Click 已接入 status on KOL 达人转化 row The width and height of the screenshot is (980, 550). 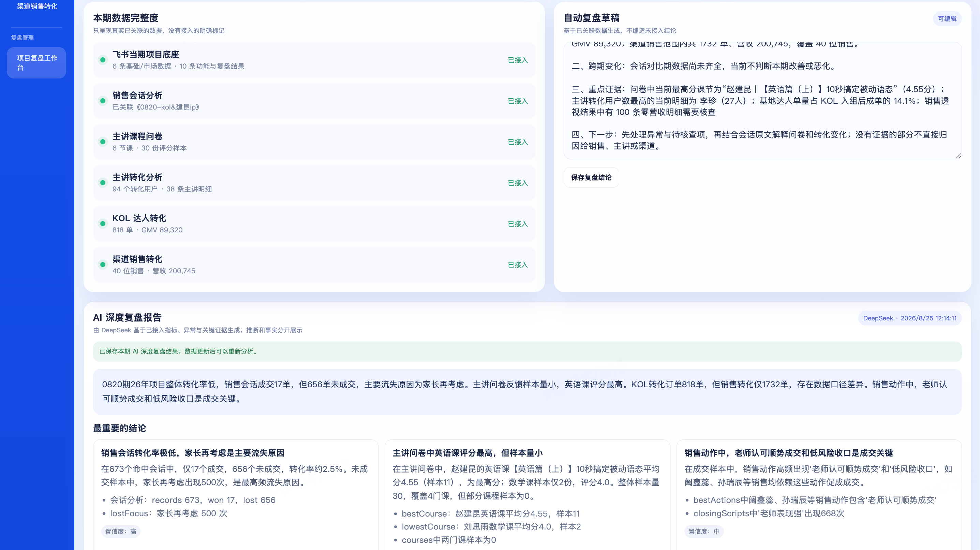(x=518, y=224)
